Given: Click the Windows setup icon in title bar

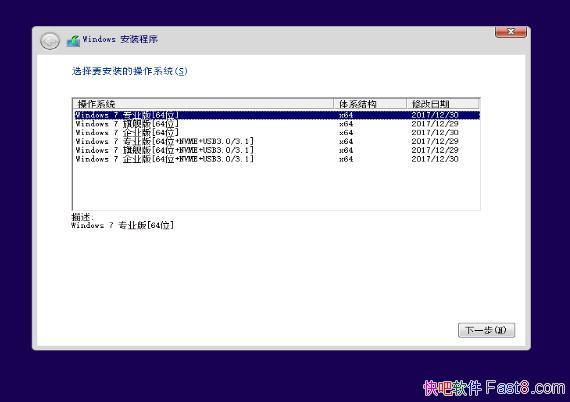Looking at the screenshot, I should coord(73,41).
